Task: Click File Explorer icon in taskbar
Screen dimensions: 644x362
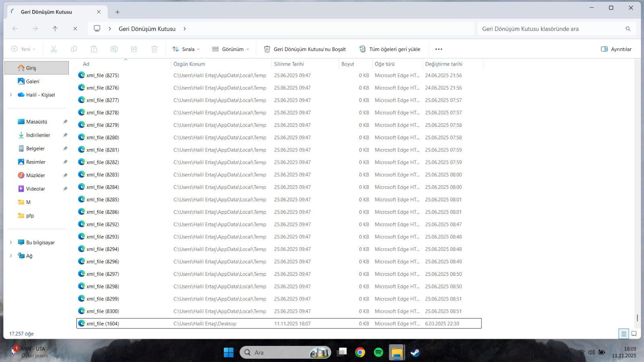Action: (397, 352)
